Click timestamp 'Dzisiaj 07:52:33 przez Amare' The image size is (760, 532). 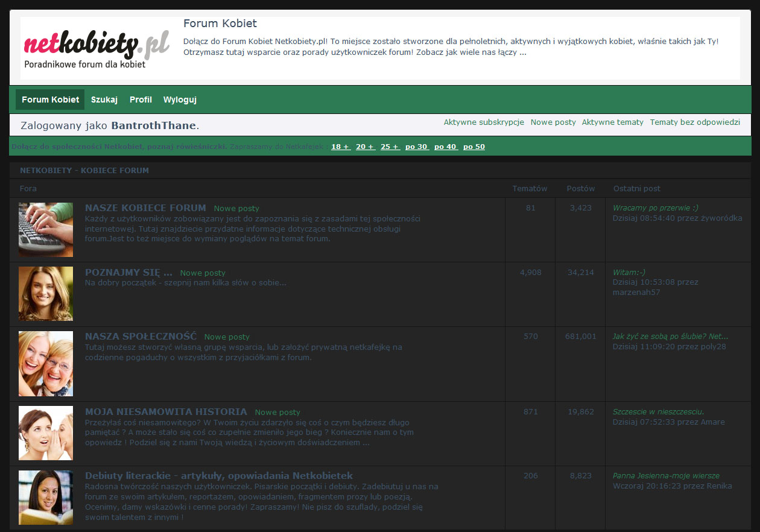point(669,422)
